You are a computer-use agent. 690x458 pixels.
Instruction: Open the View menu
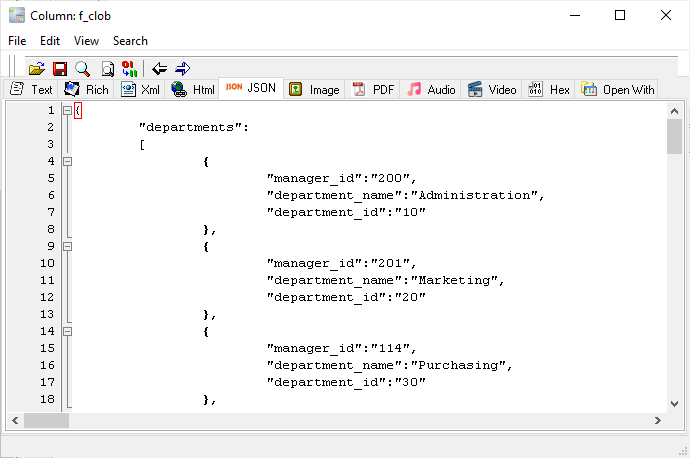86,41
